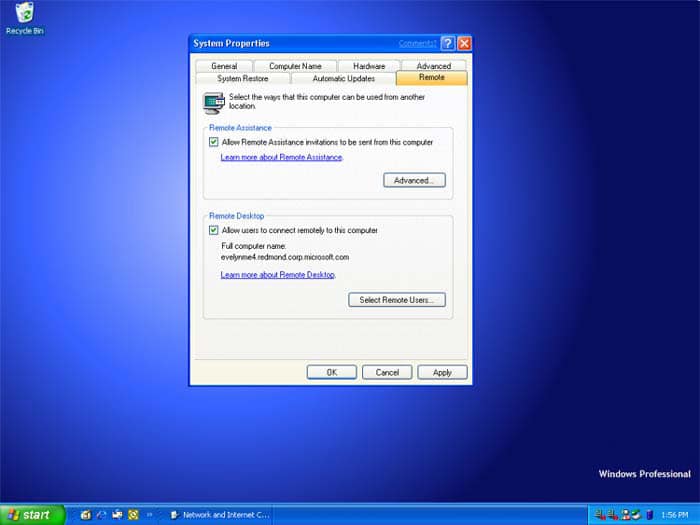This screenshot has height=525, width=700.
Task: Click the Cancel button
Action: (387, 372)
